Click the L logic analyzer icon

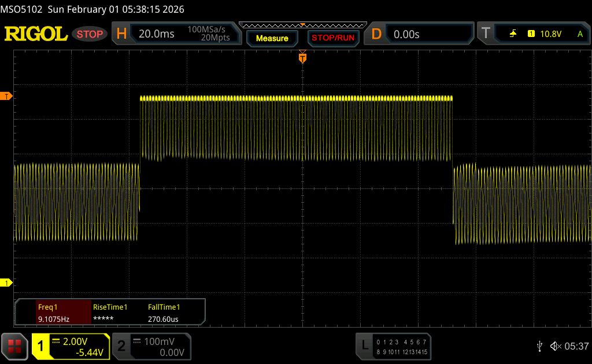coord(364,346)
